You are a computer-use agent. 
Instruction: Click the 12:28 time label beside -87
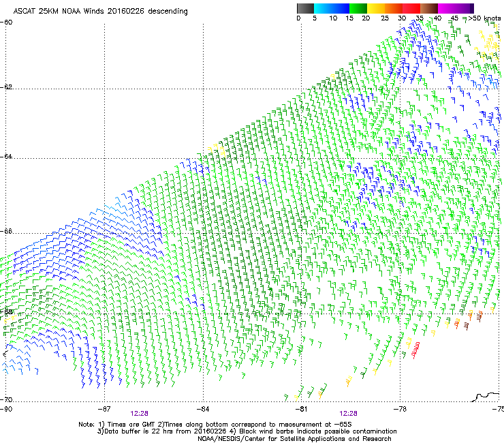[x=139, y=414]
